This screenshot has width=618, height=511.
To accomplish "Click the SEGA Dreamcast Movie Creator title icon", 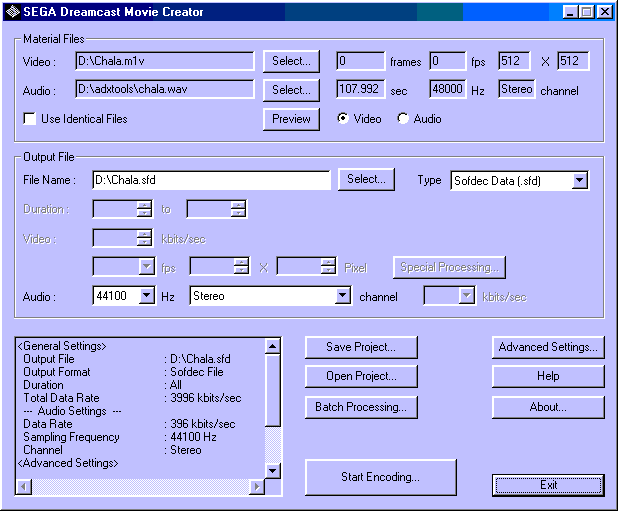I will click(x=13, y=12).
